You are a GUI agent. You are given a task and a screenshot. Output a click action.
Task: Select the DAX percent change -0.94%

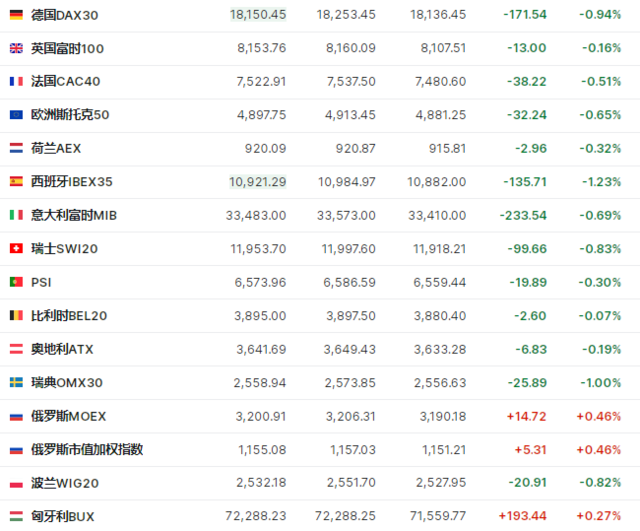[600, 15]
